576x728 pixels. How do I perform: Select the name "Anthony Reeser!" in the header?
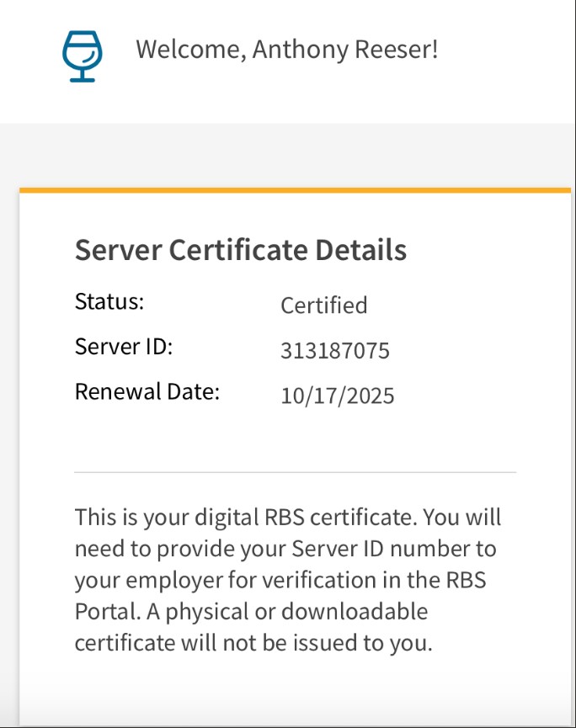345,50
